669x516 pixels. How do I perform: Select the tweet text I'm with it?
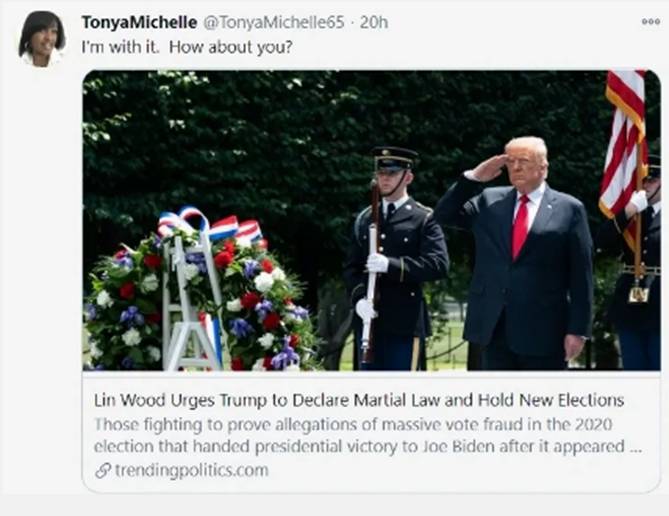120,47
